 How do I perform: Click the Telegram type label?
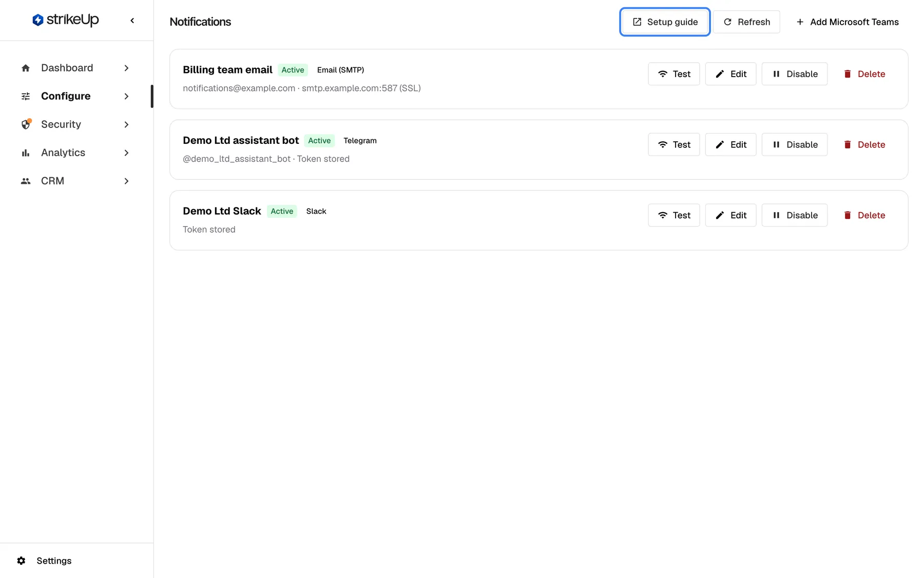[x=360, y=140]
